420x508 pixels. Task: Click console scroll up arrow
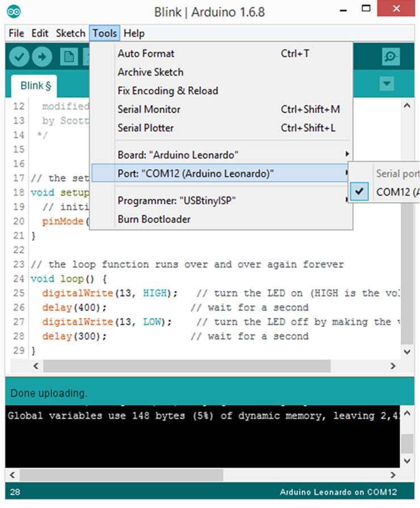(x=407, y=413)
